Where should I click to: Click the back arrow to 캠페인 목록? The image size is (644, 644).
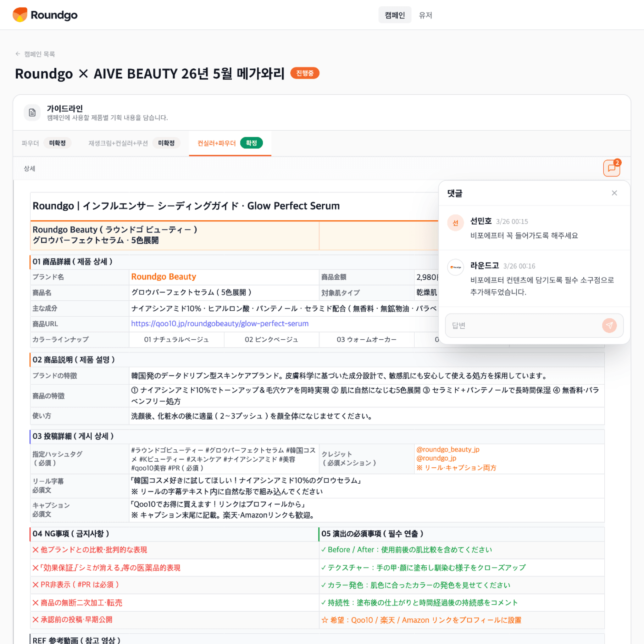(x=18, y=54)
